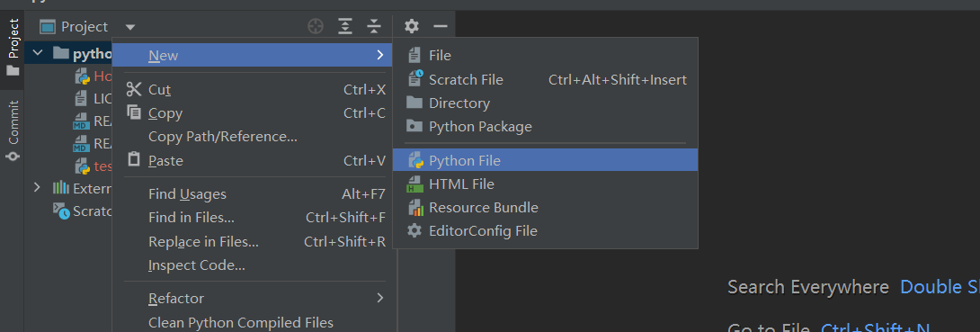Click the Python Package folder icon
Image resolution: width=980 pixels, height=332 pixels.
[414, 126]
